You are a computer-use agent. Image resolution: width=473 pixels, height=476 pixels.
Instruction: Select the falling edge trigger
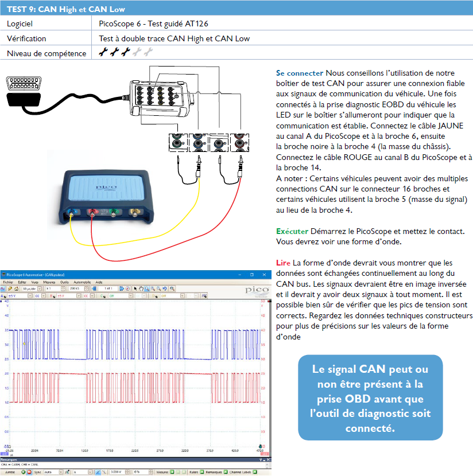click(104, 472)
